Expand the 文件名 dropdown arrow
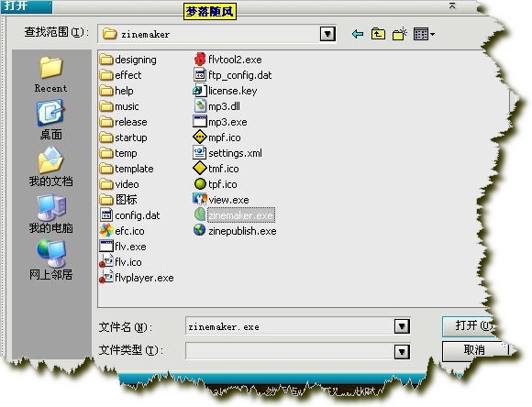Image resolution: width=532 pixels, height=407 pixels. click(x=402, y=326)
